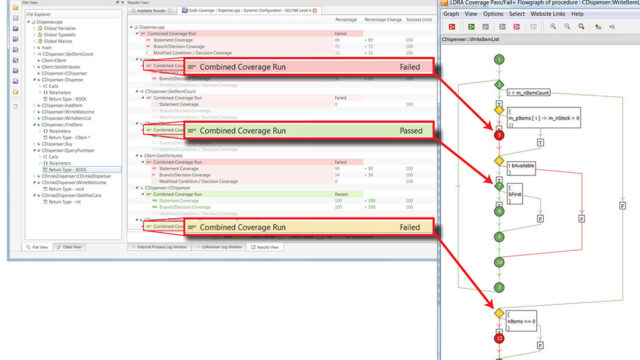Collapse the CDispenser::Dispense tree node
640x360 pixels.
point(34,80)
